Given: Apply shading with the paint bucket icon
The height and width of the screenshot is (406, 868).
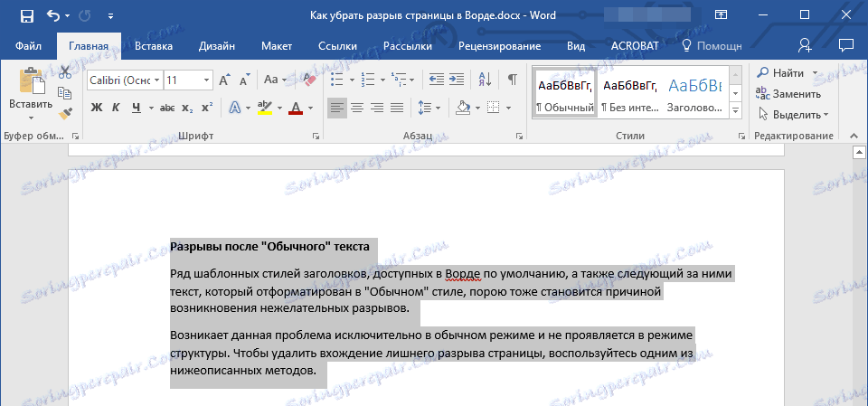Looking at the screenshot, I should coord(462,108).
